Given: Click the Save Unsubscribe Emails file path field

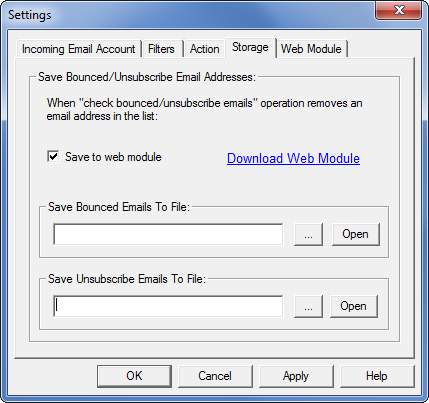Looking at the screenshot, I should 168,306.
